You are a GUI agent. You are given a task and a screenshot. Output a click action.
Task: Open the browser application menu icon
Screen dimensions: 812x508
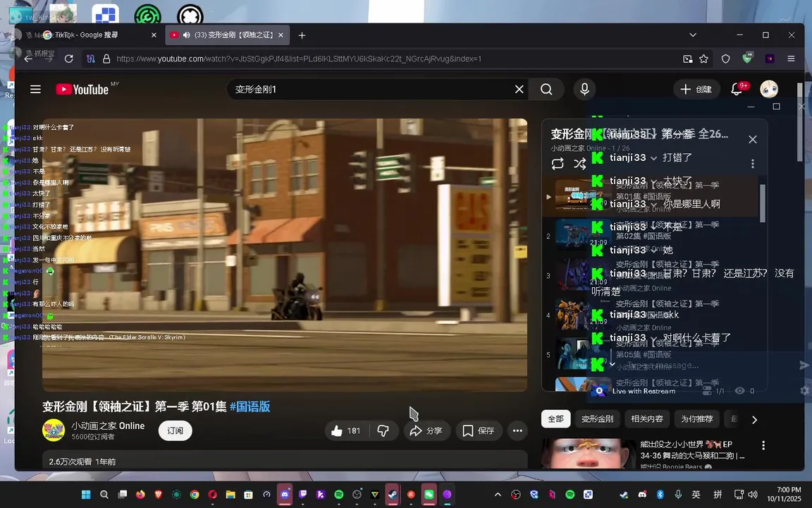pos(791,59)
